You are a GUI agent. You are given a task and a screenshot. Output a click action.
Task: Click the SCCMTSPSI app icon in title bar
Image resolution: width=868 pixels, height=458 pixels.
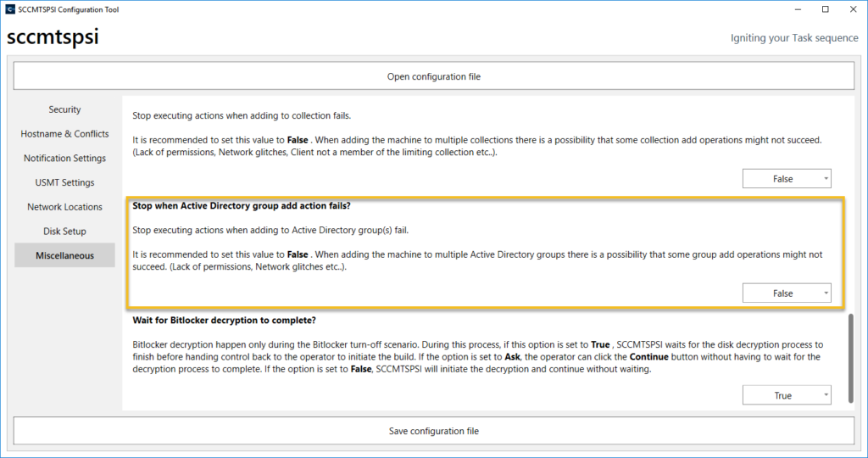click(11, 9)
